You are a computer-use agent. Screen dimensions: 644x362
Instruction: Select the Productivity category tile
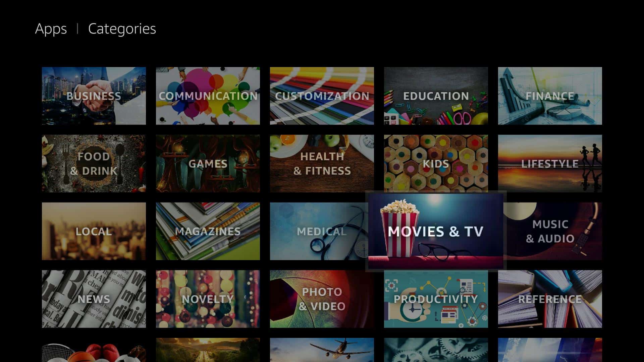(436, 299)
